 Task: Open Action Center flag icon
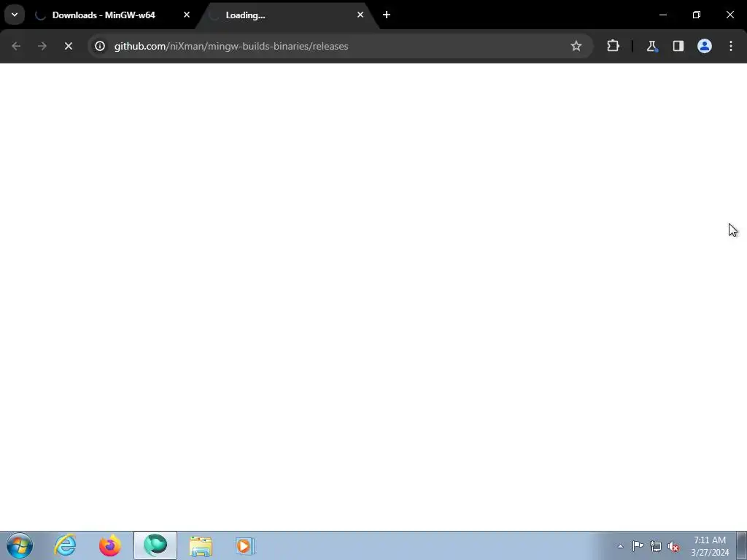pyautogui.click(x=638, y=546)
